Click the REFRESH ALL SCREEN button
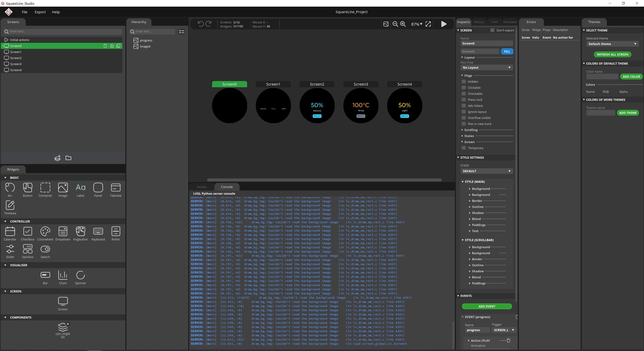Viewport: 644px width, 351px height. (612, 55)
